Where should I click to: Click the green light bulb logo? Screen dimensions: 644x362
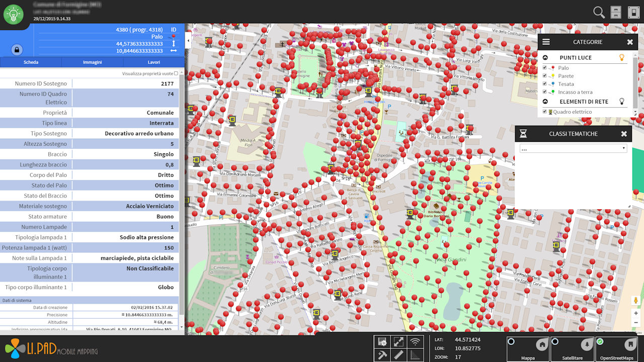point(14,14)
